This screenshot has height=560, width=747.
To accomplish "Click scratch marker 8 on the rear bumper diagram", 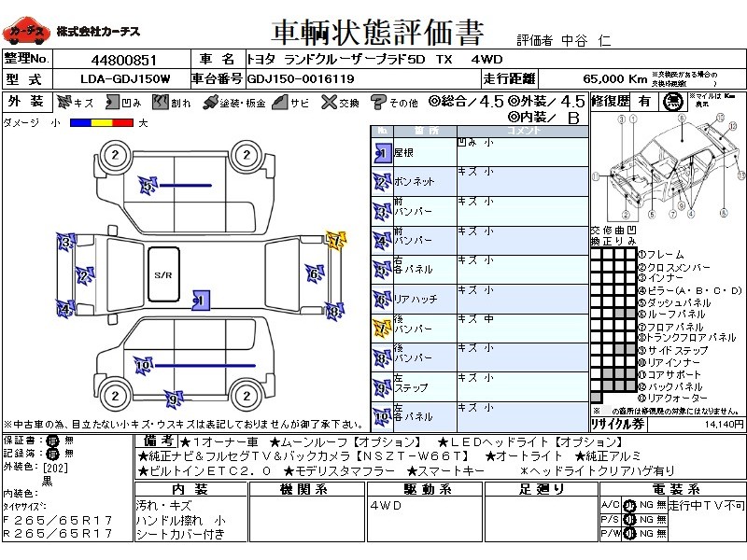I will click(334, 312).
